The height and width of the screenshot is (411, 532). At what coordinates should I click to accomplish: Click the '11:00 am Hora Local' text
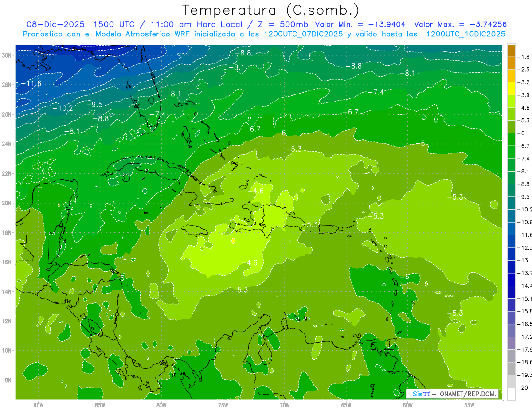point(193,24)
